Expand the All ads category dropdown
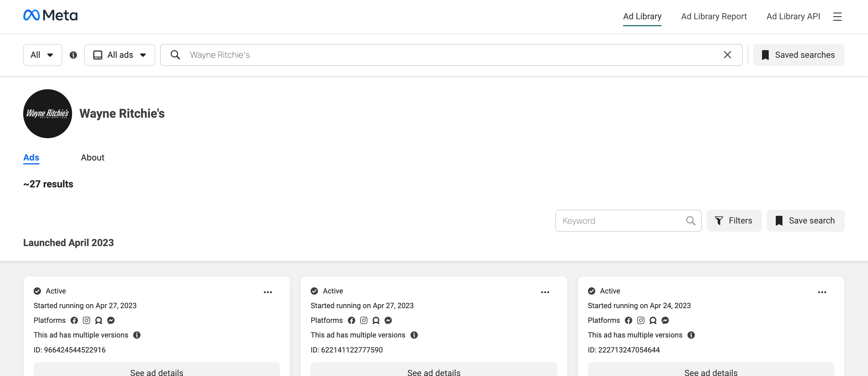The image size is (868, 376). [x=120, y=55]
